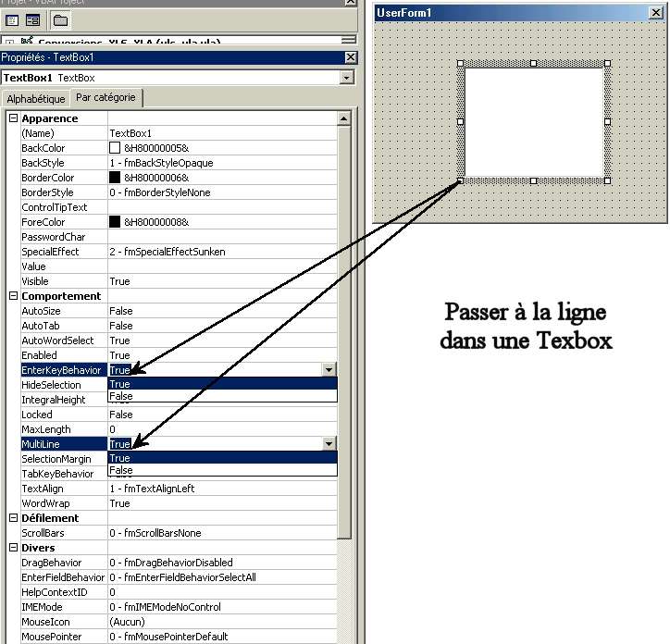Select the Locked property row
The height and width of the screenshot is (644, 670).
point(179,415)
